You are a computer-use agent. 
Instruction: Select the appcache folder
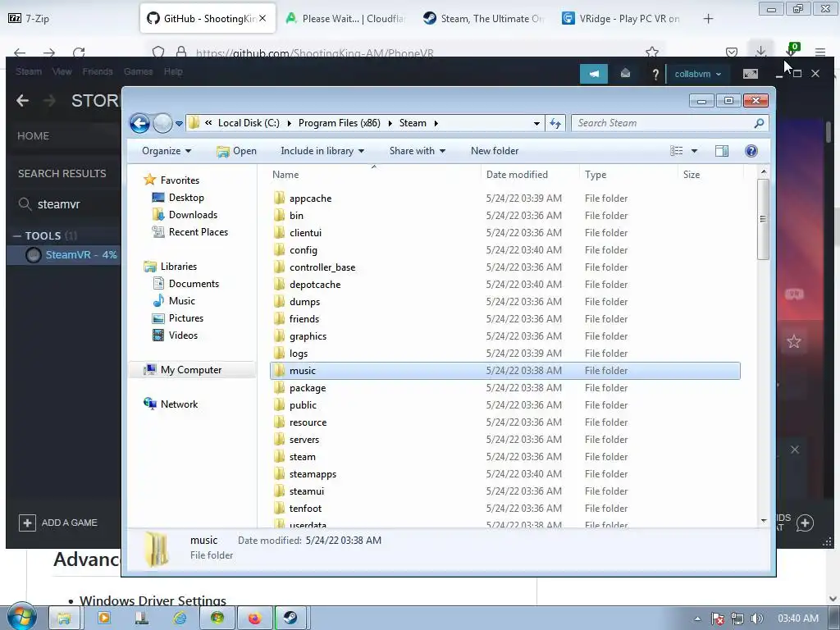coord(310,199)
